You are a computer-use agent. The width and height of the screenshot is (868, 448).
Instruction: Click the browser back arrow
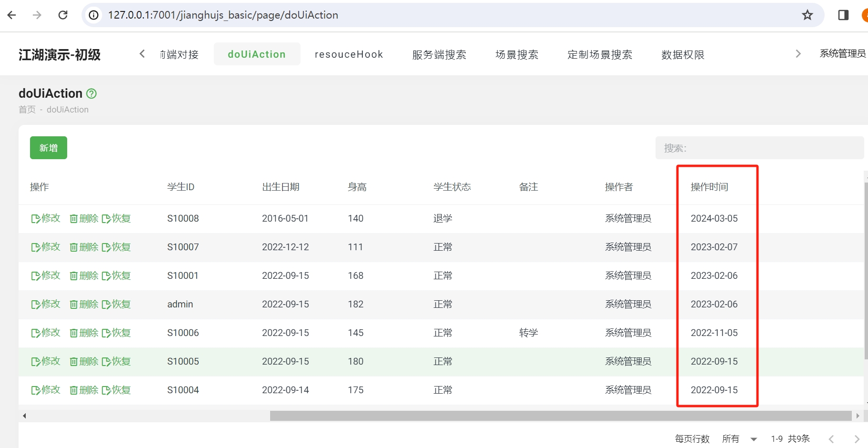11,15
